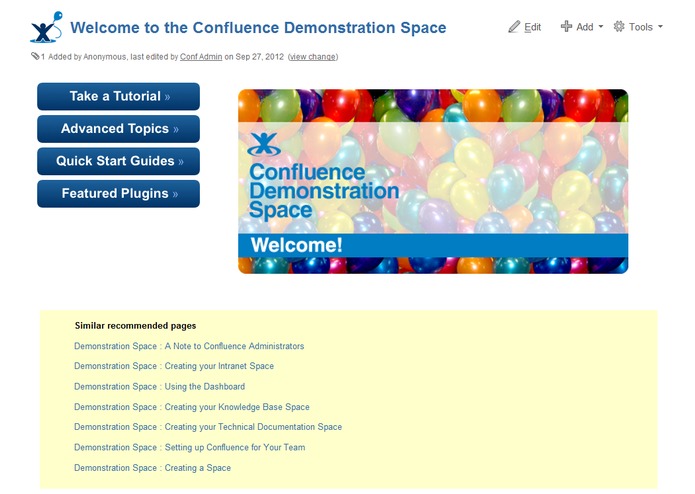Viewport: 695px width, 494px height.
Task: Click the page title Welcome to the Confluence Demonstration Space
Action: pos(258,27)
